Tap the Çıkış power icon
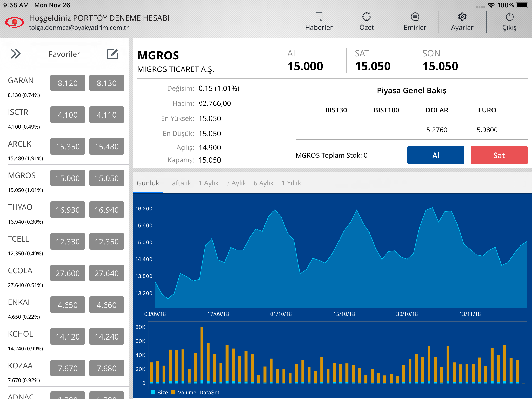This screenshot has width=532, height=399. point(509,17)
